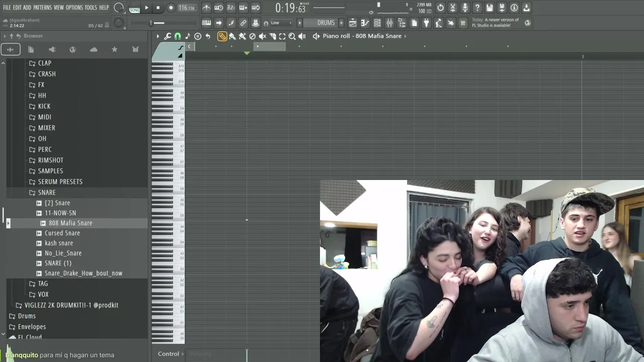
Task: Open the OPTIONS menu
Action: click(74, 8)
